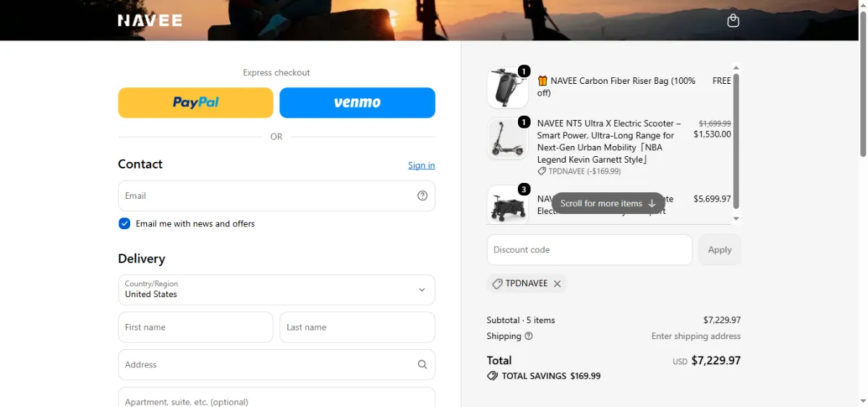Click the Sign in link

pos(422,165)
